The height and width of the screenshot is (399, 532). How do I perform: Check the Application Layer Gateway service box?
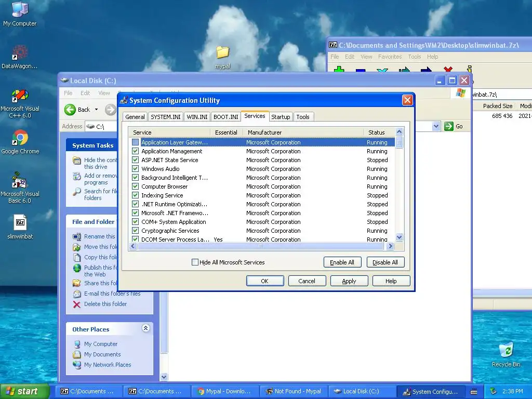pyautogui.click(x=136, y=142)
